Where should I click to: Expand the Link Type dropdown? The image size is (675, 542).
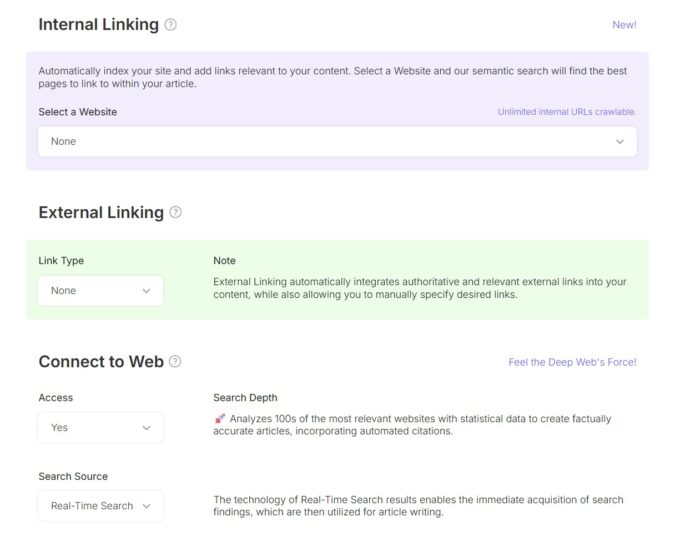click(100, 291)
